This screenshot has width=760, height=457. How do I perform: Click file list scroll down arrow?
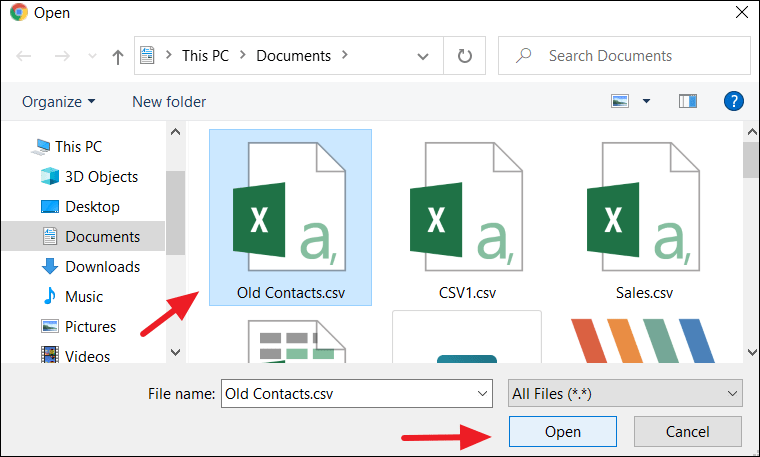coord(752,352)
